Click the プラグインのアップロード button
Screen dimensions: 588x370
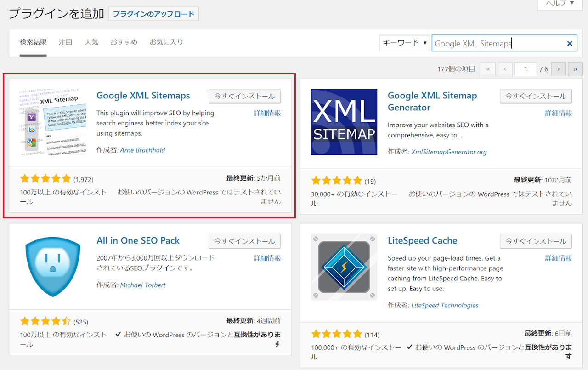coord(153,14)
